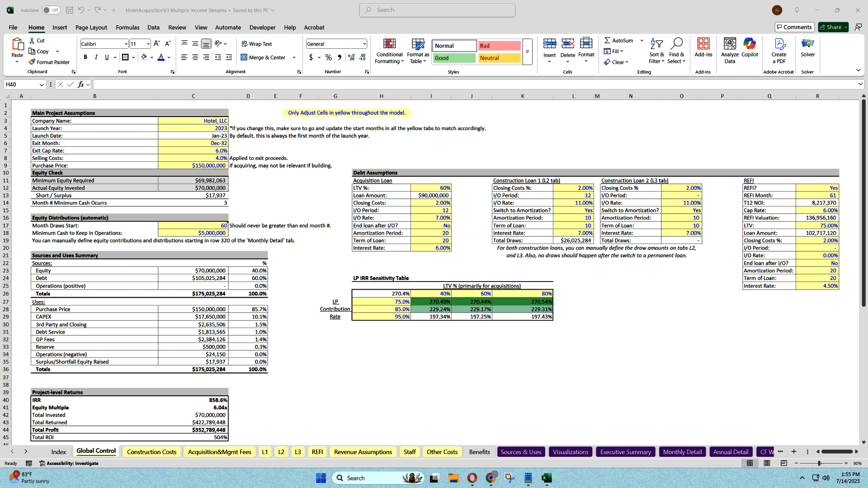Click Create a PDF button

click(x=778, y=50)
